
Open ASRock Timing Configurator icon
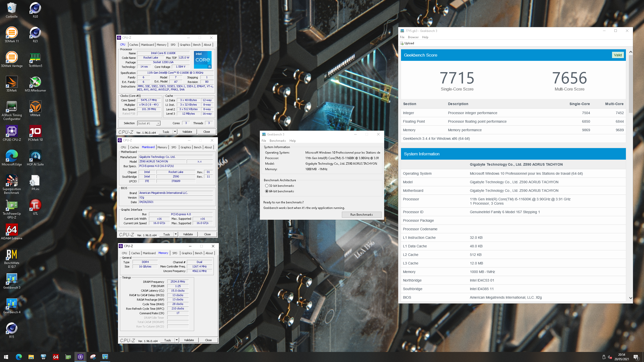(x=12, y=111)
